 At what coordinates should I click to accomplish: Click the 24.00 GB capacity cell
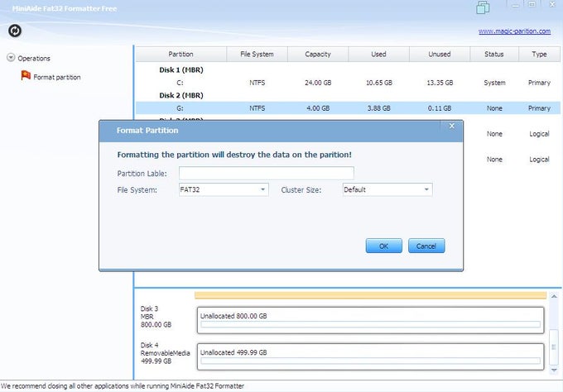pos(318,83)
